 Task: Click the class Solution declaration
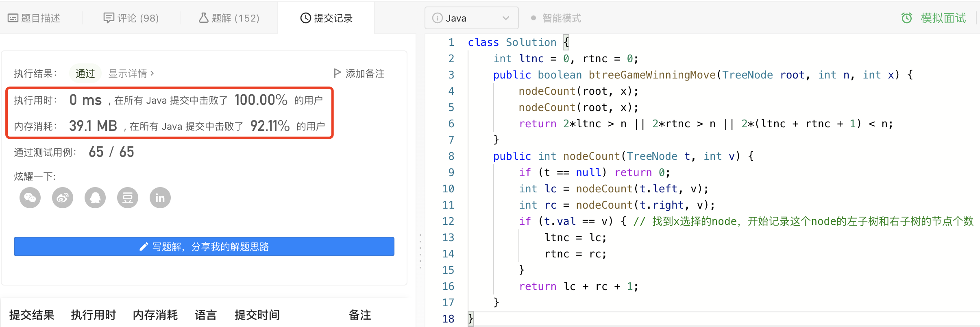[x=518, y=42]
